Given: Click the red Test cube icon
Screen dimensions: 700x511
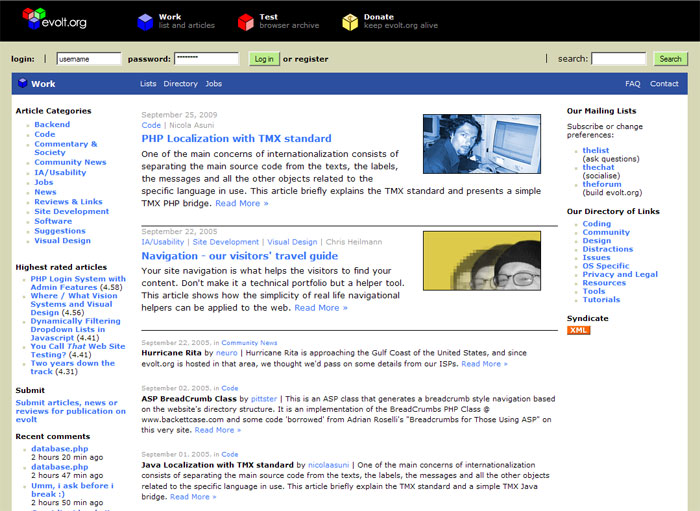Looking at the screenshot, I should [x=246, y=22].
